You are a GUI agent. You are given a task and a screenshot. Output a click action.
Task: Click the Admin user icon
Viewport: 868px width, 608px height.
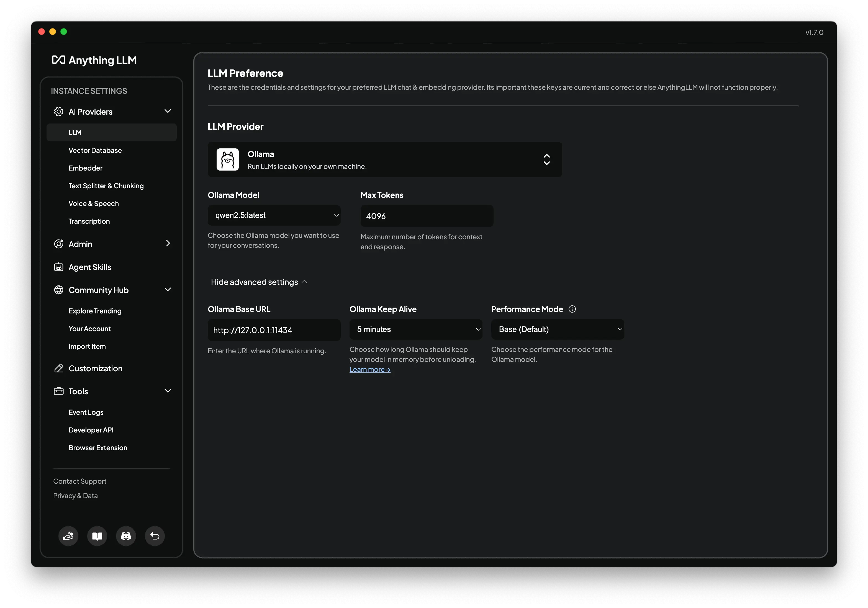59,244
